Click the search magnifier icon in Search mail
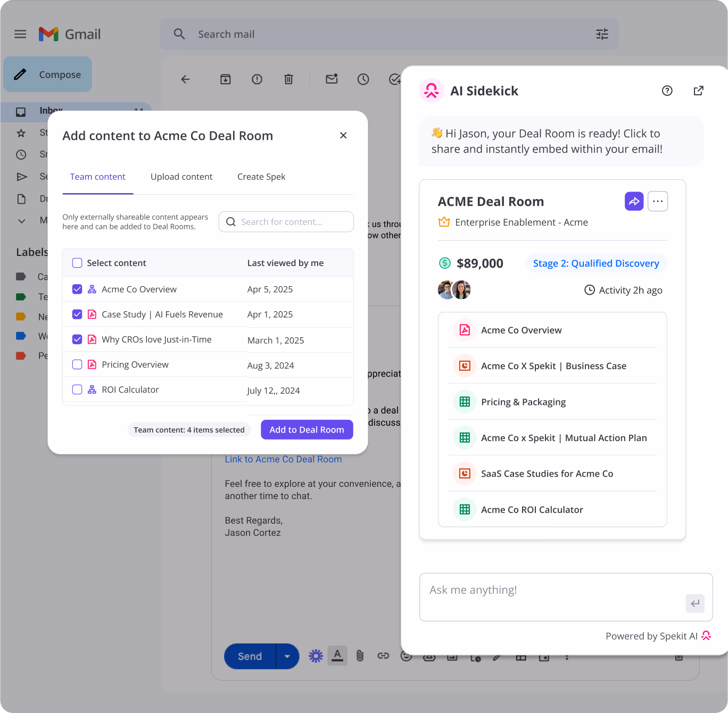 tap(179, 35)
